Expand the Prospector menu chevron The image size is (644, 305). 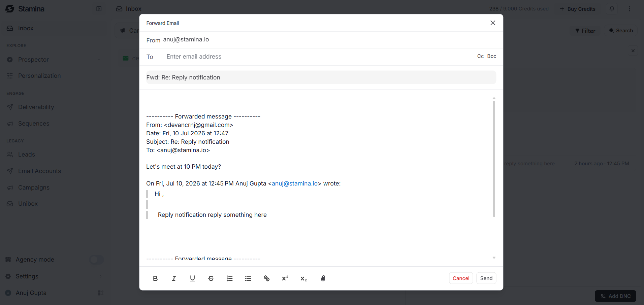click(99, 60)
